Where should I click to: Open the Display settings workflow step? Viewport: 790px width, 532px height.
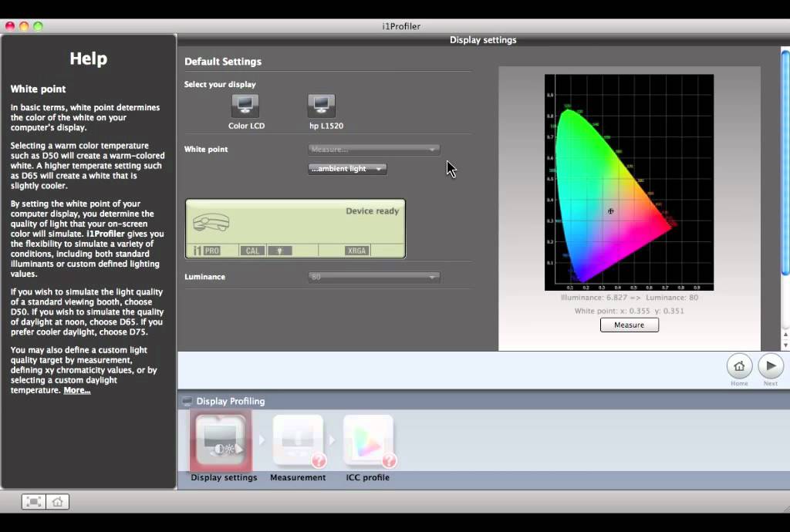(221, 440)
